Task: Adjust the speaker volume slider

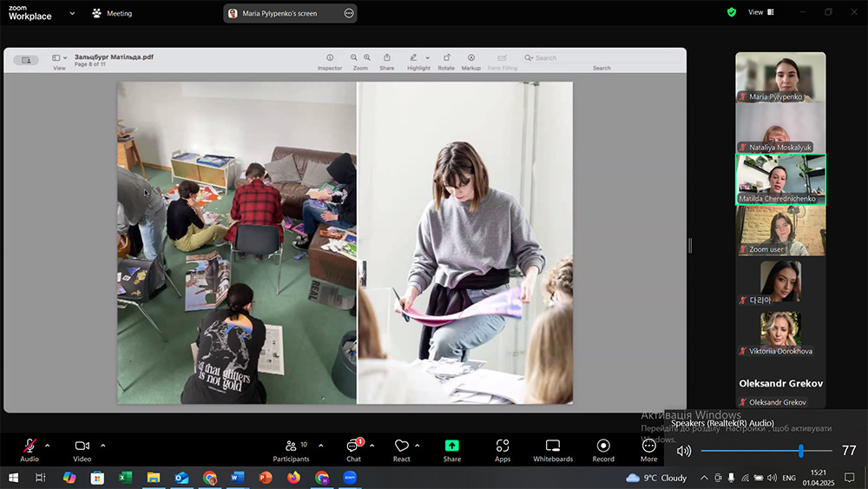Action: point(766,451)
